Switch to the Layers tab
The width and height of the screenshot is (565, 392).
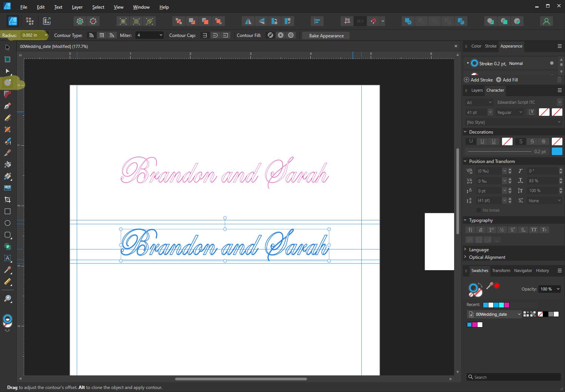click(x=477, y=91)
